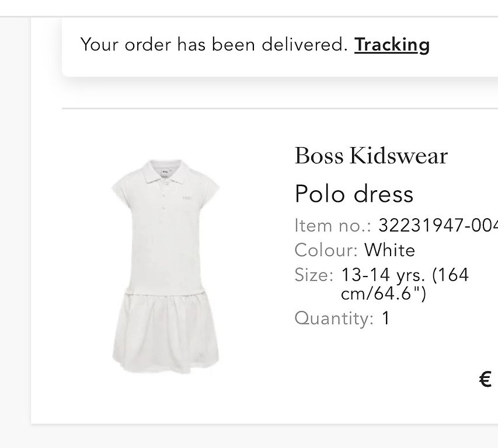Click the Quantity label
The width and height of the screenshot is (498, 448).
(x=334, y=318)
